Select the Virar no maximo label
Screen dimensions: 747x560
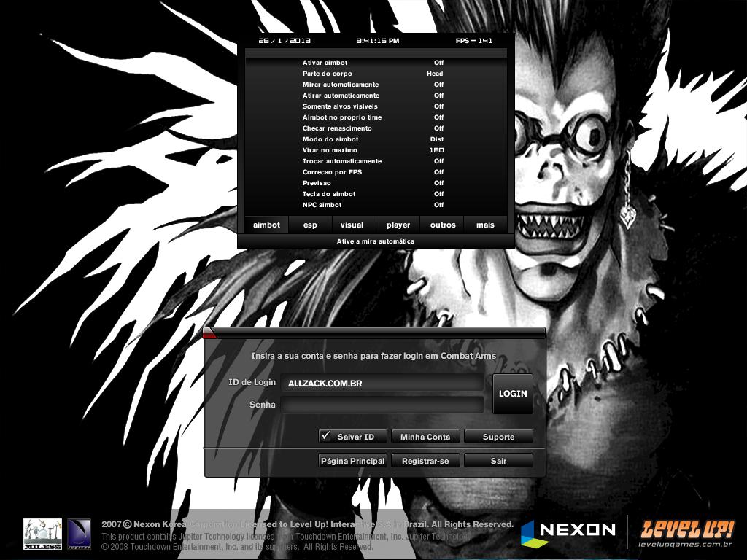pos(330,150)
